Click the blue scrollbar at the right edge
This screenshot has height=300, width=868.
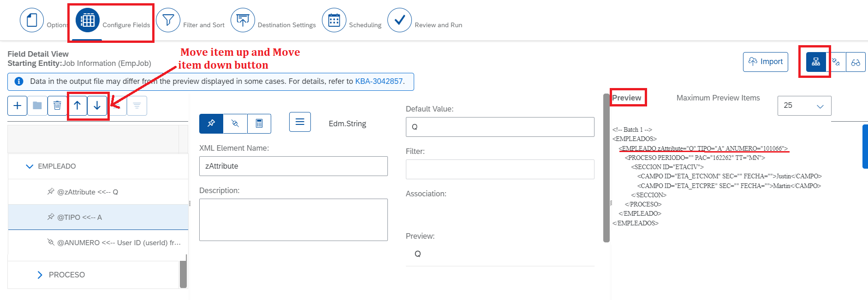point(865,147)
